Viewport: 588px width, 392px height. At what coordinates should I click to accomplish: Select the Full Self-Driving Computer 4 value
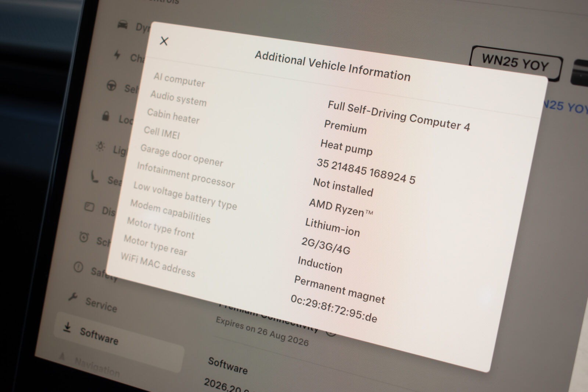click(399, 115)
